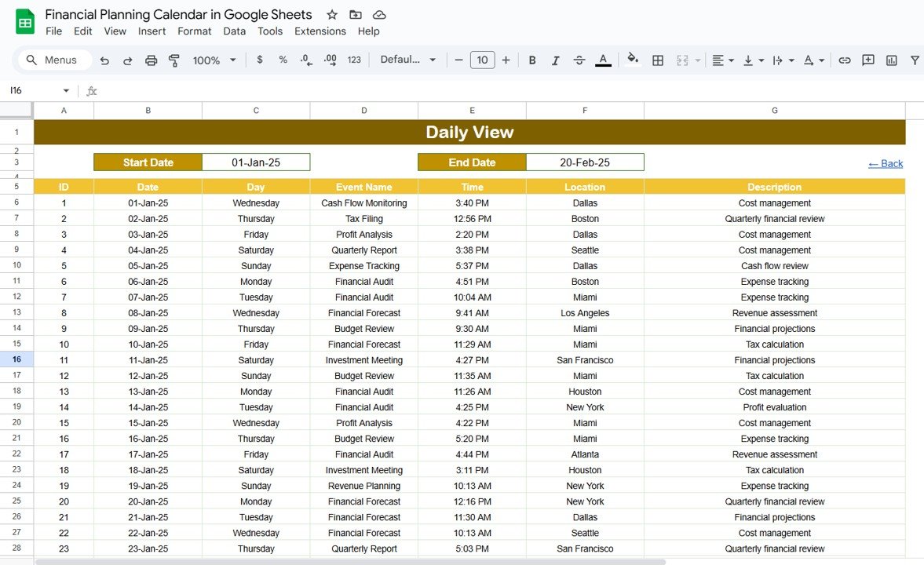The image size is (924, 565).
Task: Open the text rotation dropdown
Action: pyautogui.click(x=814, y=60)
